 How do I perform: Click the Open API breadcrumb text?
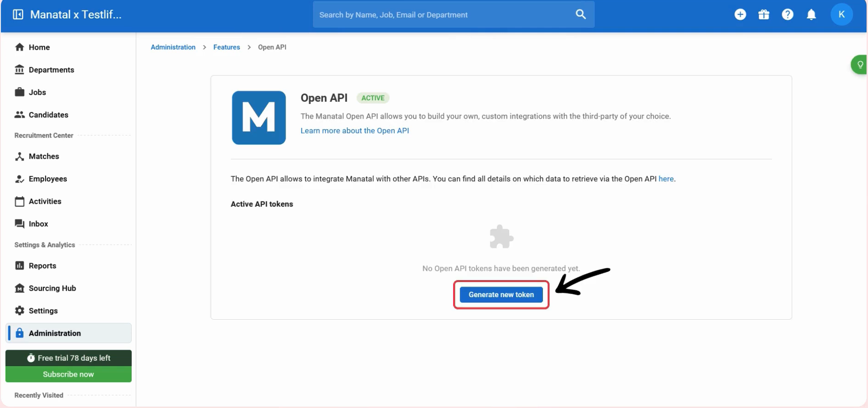click(272, 47)
